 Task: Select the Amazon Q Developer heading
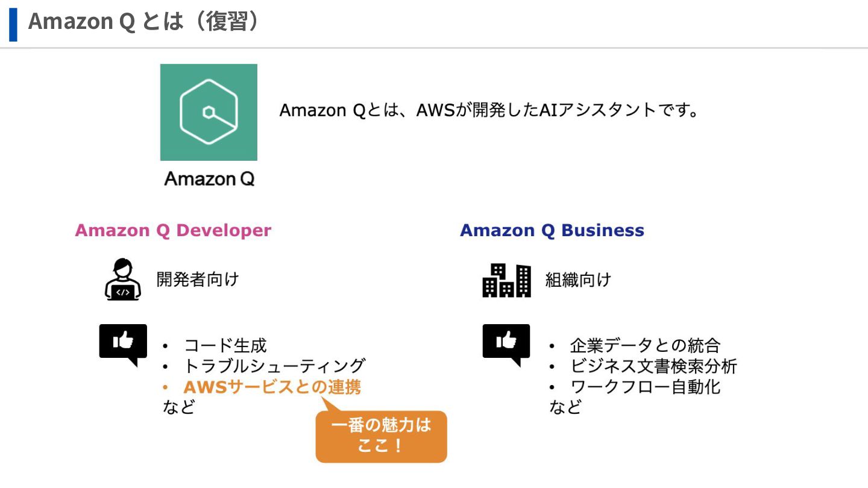coord(173,231)
